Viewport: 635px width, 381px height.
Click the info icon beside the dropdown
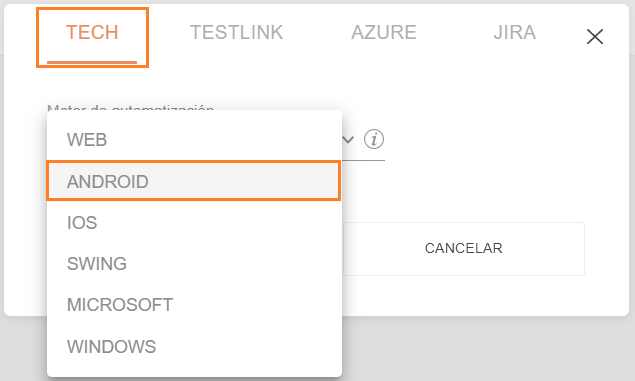pos(373,139)
